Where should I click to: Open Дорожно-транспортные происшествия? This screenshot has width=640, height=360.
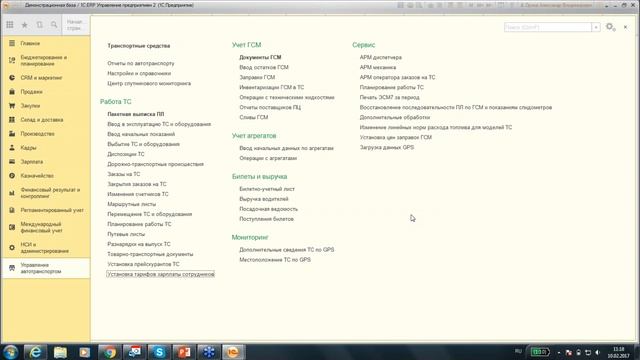coord(156,164)
